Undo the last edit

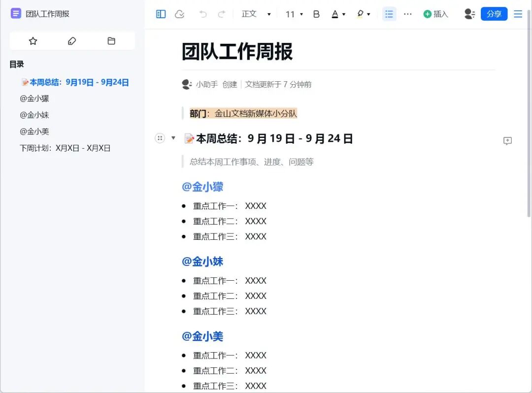point(203,14)
